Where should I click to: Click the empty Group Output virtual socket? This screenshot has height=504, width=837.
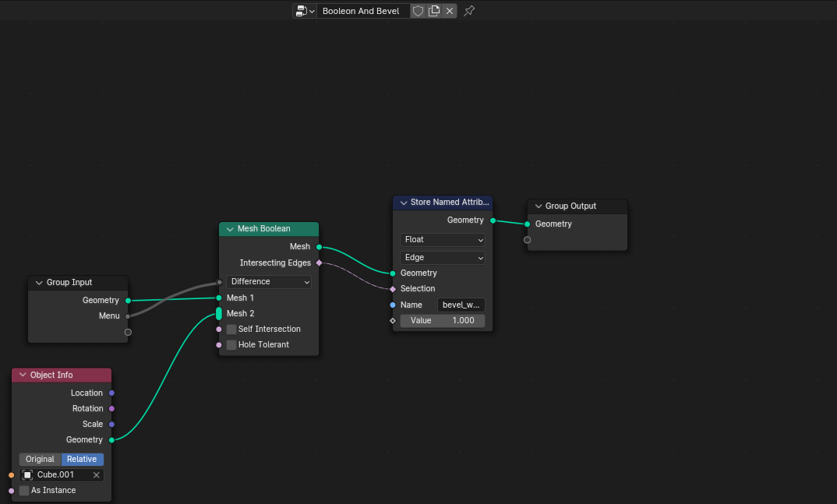coord(528,240)
